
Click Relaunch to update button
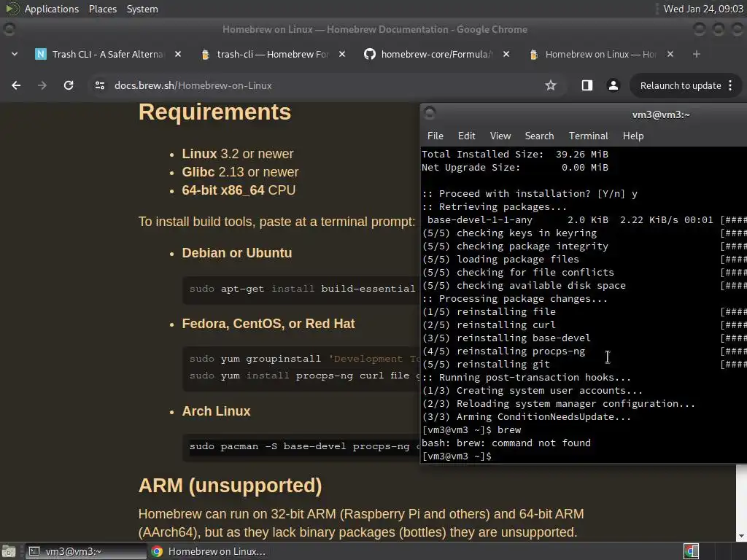click(x=681, y=86)
